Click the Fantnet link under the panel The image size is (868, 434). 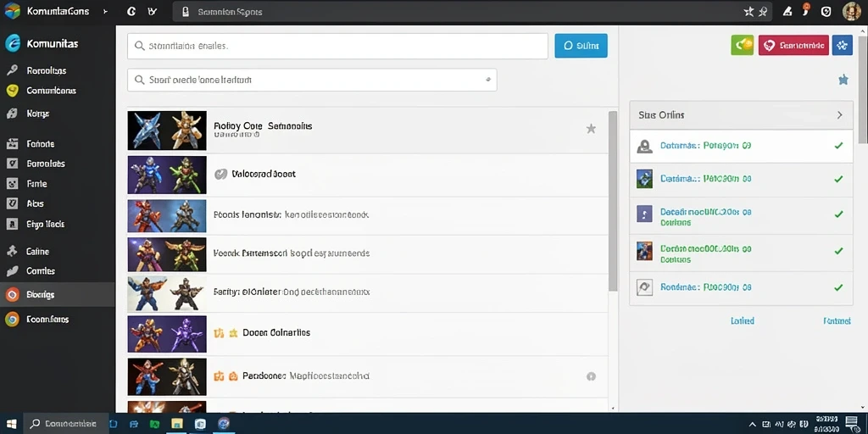coord(837,320)
